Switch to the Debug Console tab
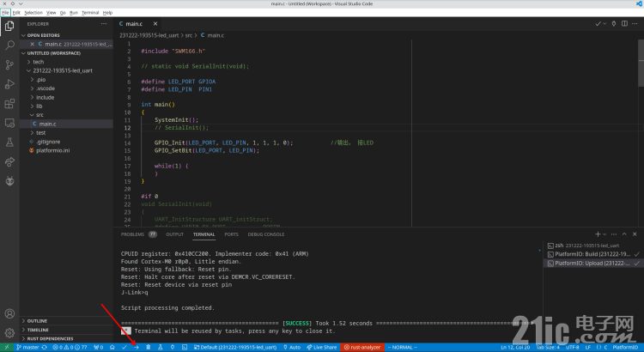644x352 pixels. (265, 234)
